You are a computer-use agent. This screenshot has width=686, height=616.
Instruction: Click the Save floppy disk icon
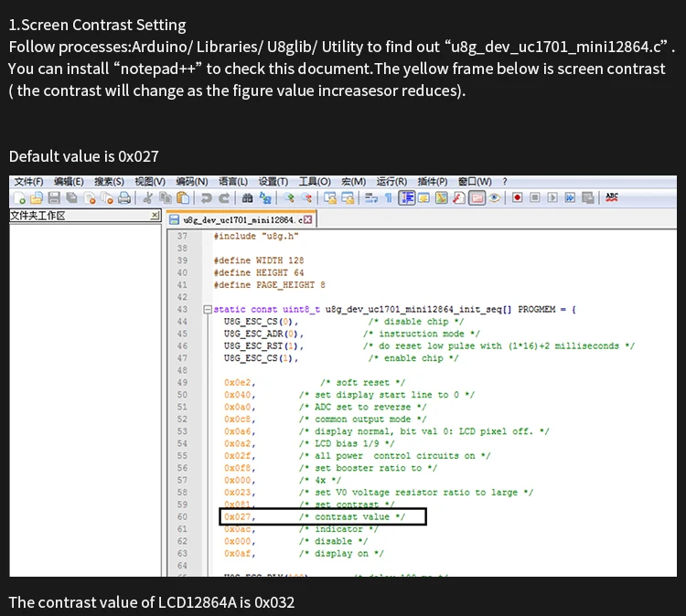click(x=54, y=198)
